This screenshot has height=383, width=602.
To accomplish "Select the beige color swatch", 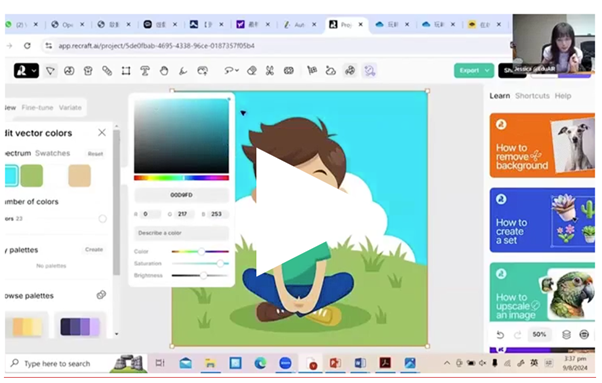I will pyautogui.click(x=79, y=176).
